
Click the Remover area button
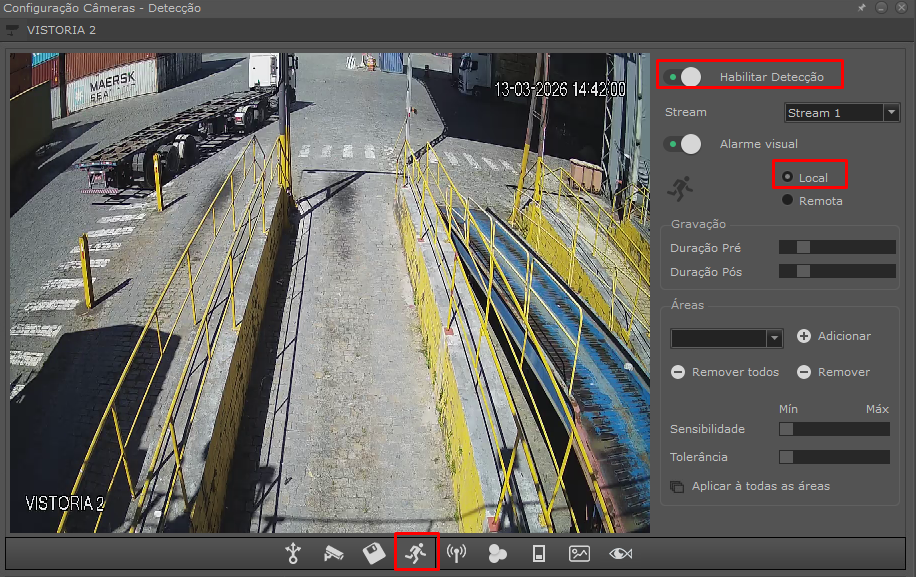tap(833, 372)
